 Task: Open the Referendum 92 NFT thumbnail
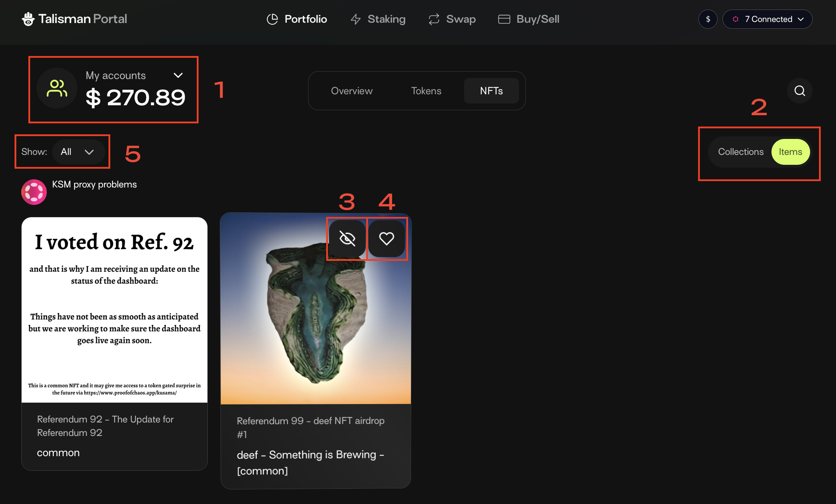114,310
